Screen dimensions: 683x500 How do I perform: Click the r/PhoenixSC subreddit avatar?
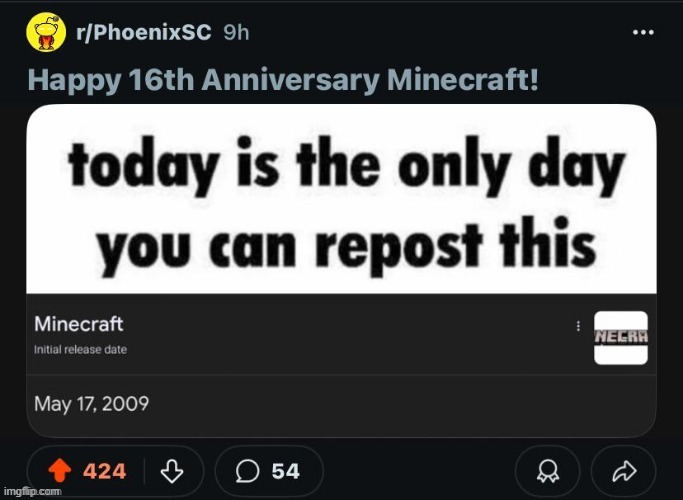pyautogui.click(x=44, y=33)
